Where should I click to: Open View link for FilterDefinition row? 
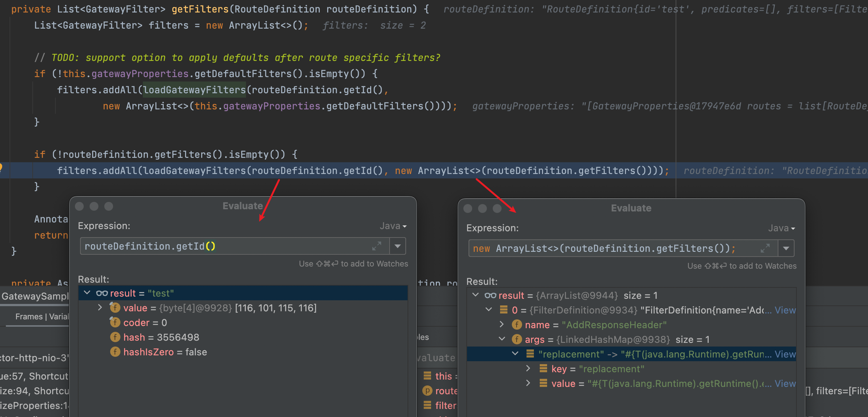(x=785, y=310)
